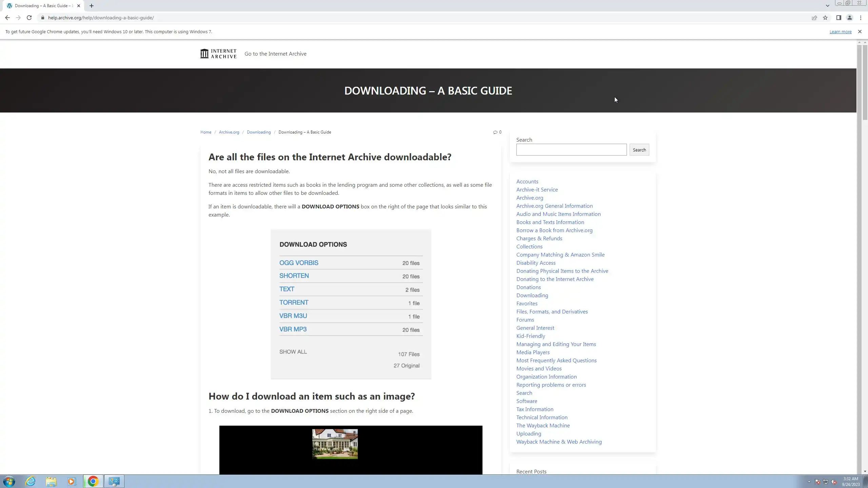Reload the page with the refresh icon
Viewport: 868px width, 488px height.
tap(29, 18)
